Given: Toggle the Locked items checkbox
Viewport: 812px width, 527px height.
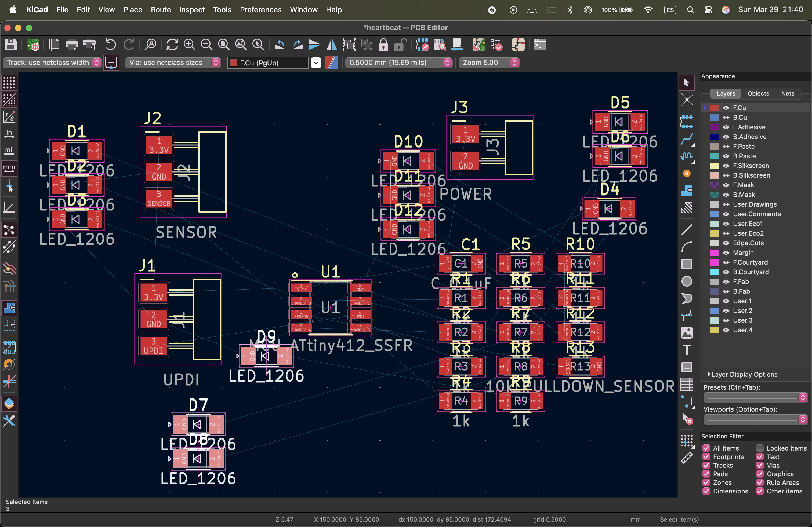Looking at the screenshot, I should point(760,448).
